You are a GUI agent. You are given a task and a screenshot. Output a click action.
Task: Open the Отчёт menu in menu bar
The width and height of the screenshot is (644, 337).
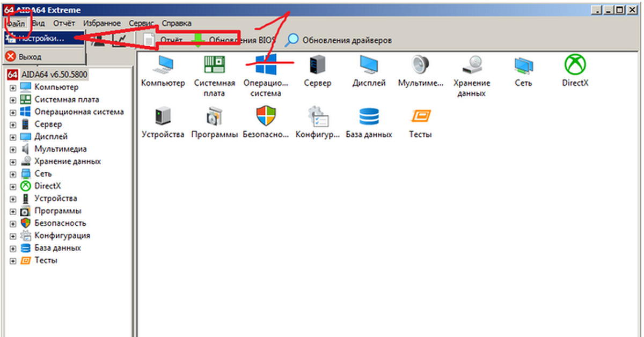(x=64, y=24)
